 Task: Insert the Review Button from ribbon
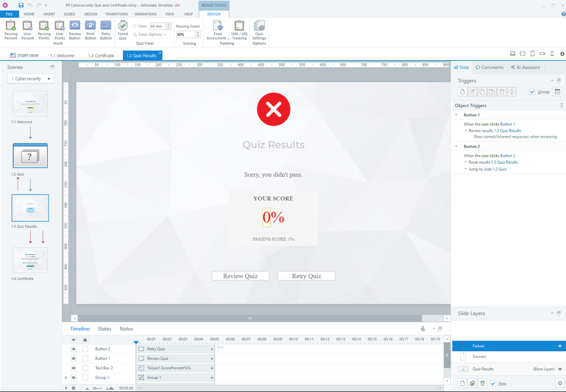pos(75,29)
